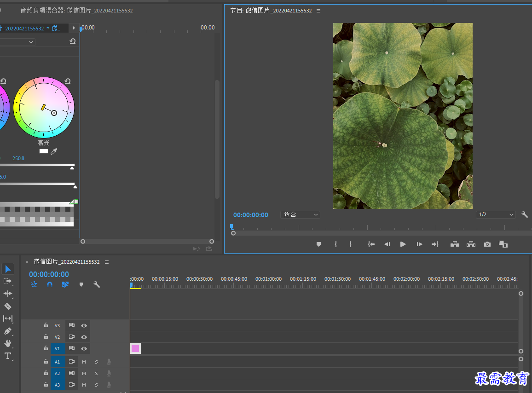
Task: Target the V1 track header
Action: click(x=58, y=348)
